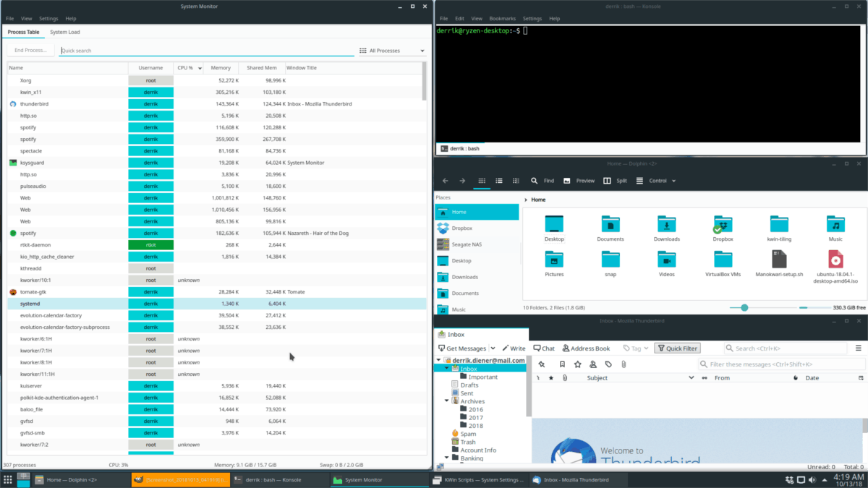Open the Manjaro application launcher in the taskbar
The width and height of the screenshot is (868, 488).
[x=7, y=479]
